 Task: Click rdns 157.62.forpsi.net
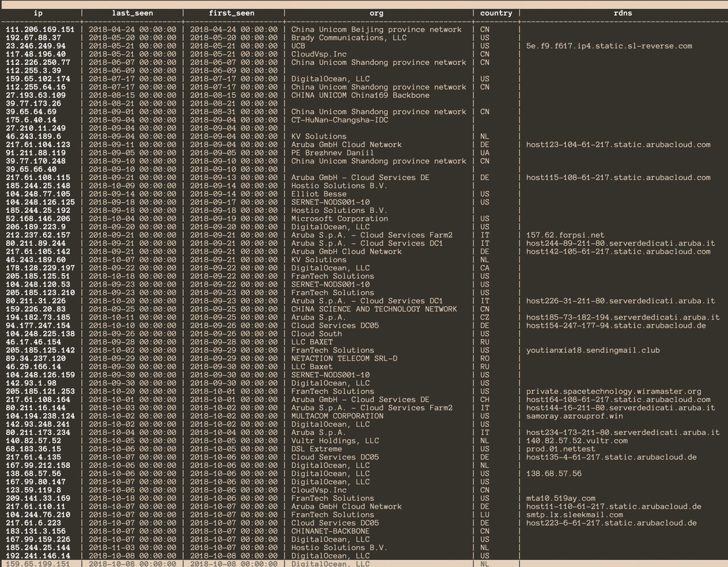click(x=565, y=235)
